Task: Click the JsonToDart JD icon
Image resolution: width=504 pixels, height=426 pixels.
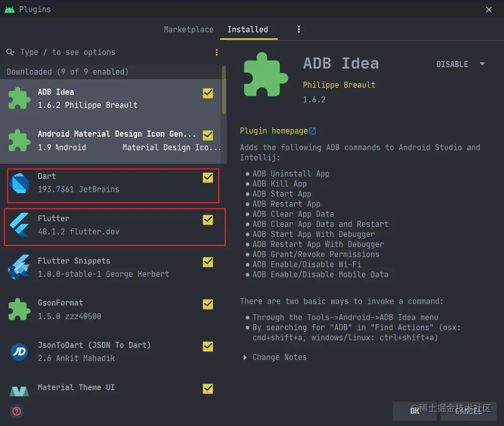Action: coord(19,351)
